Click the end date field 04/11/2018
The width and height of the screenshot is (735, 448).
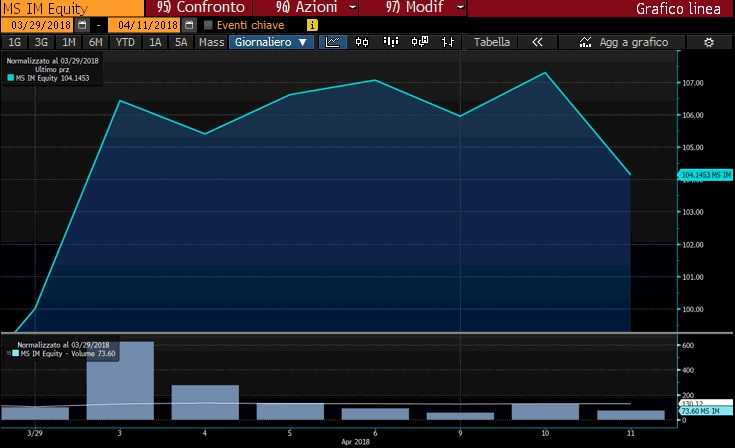point(144,25)
